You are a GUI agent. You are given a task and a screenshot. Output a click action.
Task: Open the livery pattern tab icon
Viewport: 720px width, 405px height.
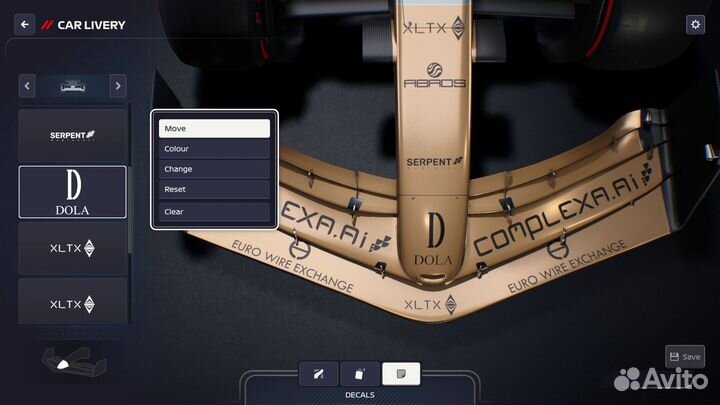(360, 374)
